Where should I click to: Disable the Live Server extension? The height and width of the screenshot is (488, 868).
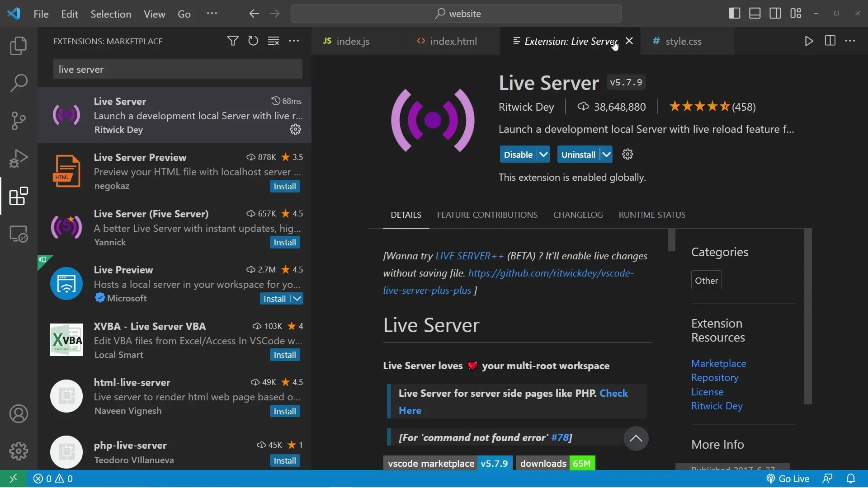point(518,155)
